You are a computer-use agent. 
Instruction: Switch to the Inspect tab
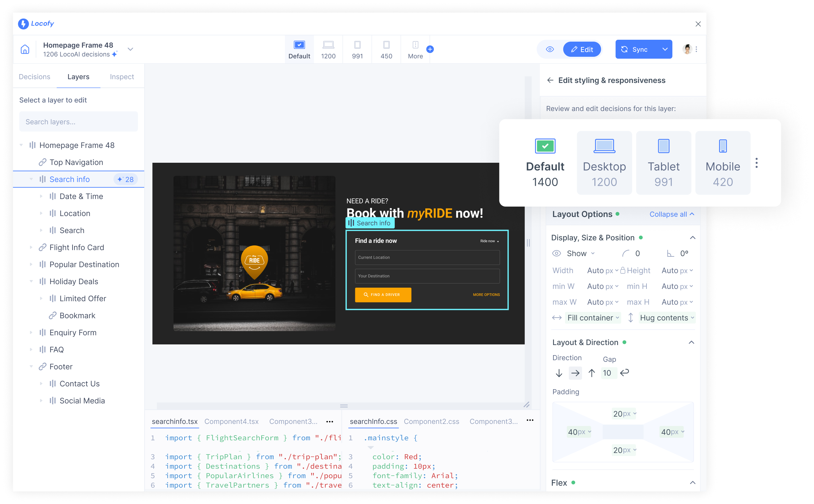(x=121, y=77)
